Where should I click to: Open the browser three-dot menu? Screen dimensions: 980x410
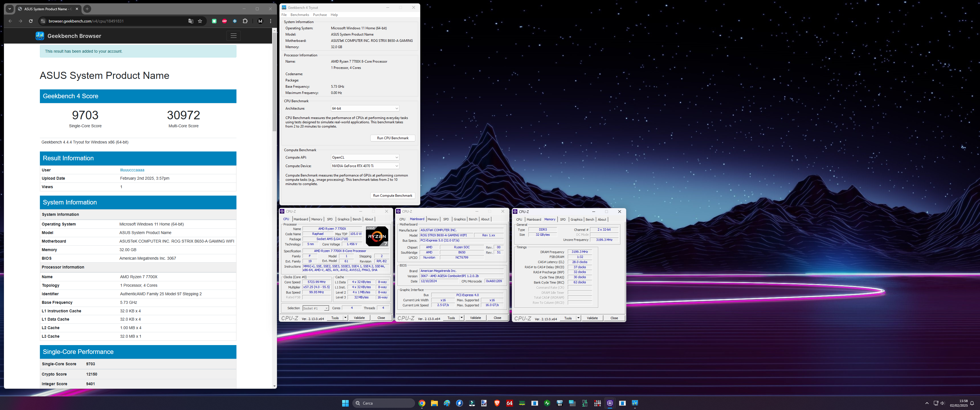click(271, 21)
